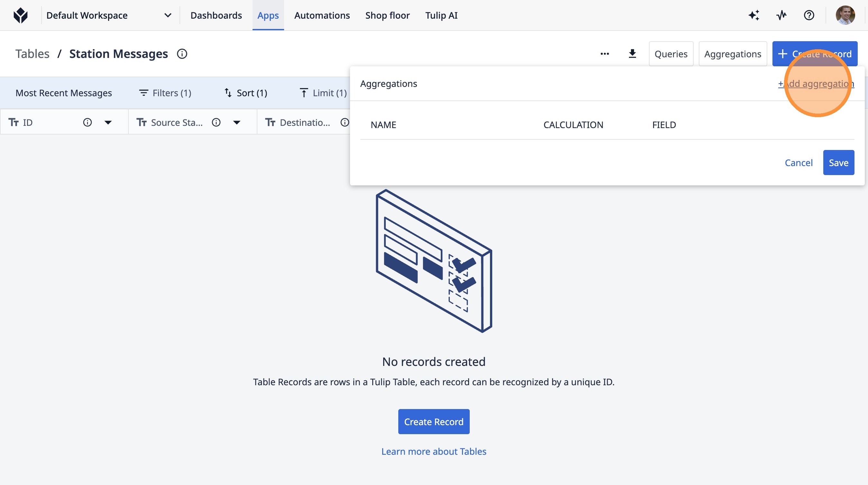Screen dimensions: 868x485
Task: Switch to the Dashboards tab
Action: point(216,15)
